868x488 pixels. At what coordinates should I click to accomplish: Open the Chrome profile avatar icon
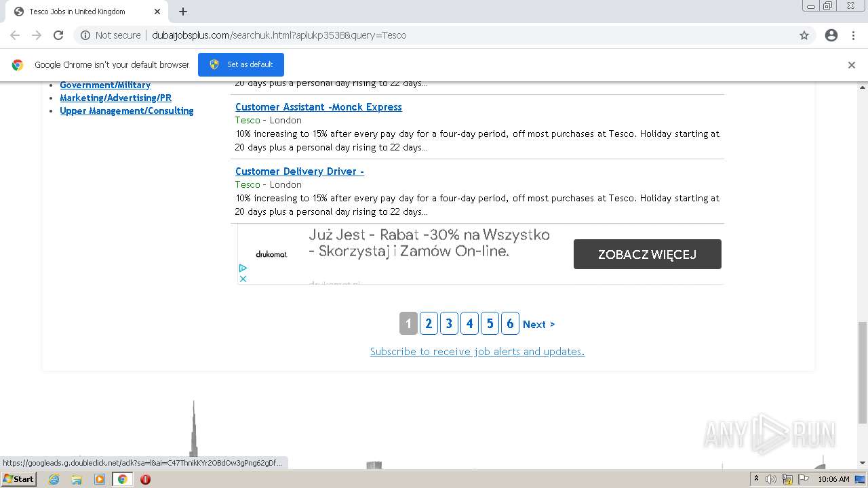831,35
